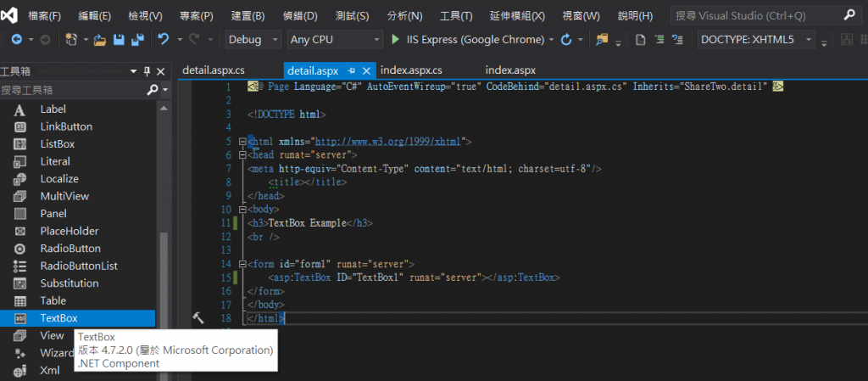Click the toolbox search magnifier icon
The image size is (868, 381).
pyautogui.click(x=153, y=90)
